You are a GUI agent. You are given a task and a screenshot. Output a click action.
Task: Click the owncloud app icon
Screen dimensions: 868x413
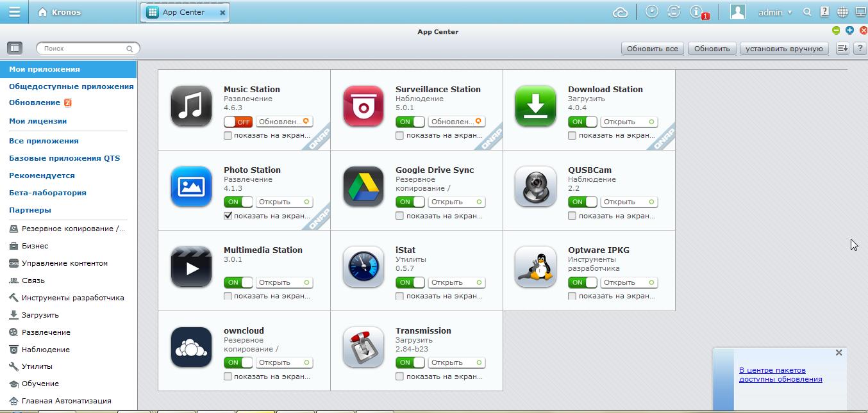coord(191,347)
